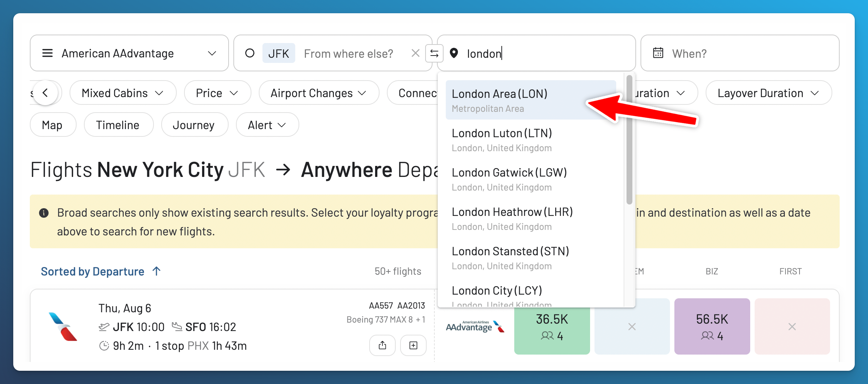Click the AAdvantage program logo
The height and width of the screenshot is (384, 868).
(x=475, y=326)
